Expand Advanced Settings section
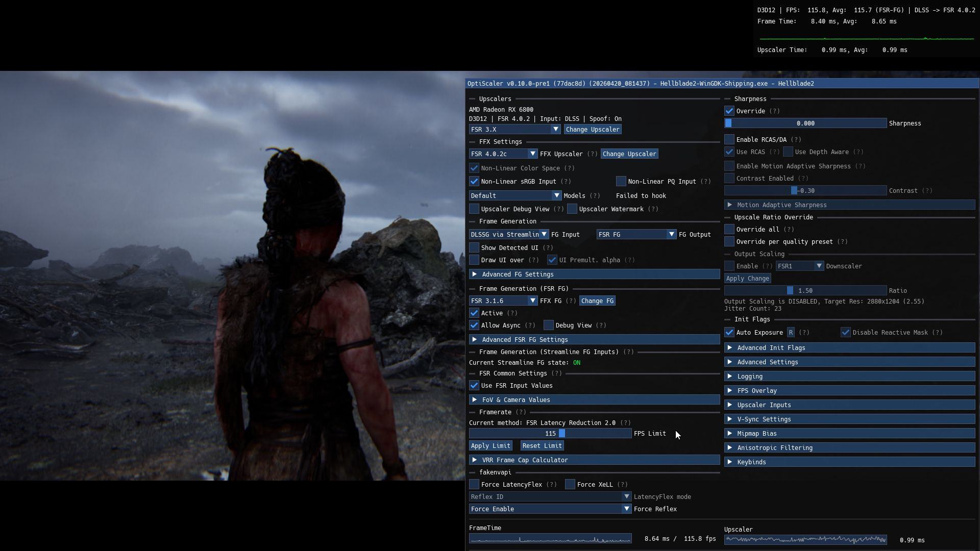The height and width of the screenshot is (551, 980). [850, 362]
